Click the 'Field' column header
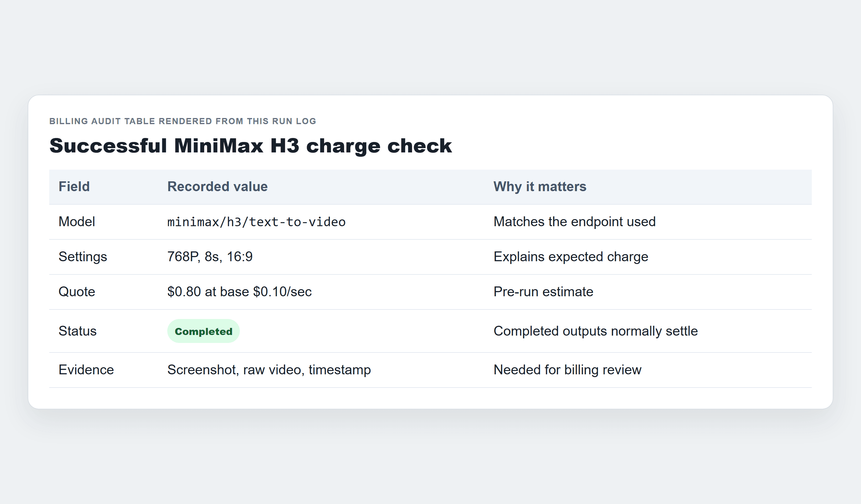The image size is (861, 504). point(74,187)
